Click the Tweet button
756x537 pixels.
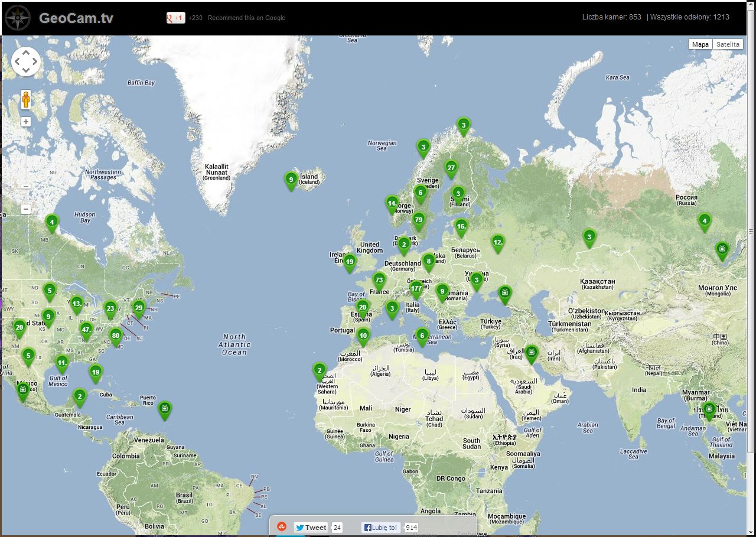click(x=311, y=528)
